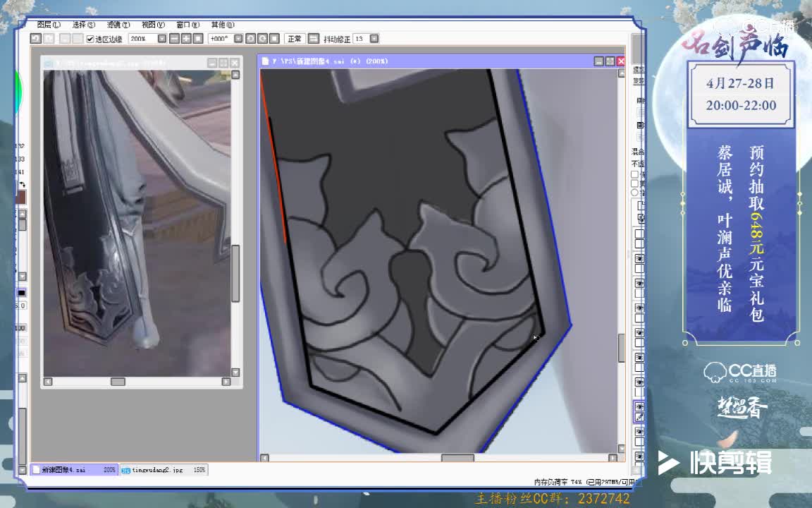The height and width of the screenshot is (508, 812).
Task: Open the rotation angle +000° dropdown
Action: [238, 39]
